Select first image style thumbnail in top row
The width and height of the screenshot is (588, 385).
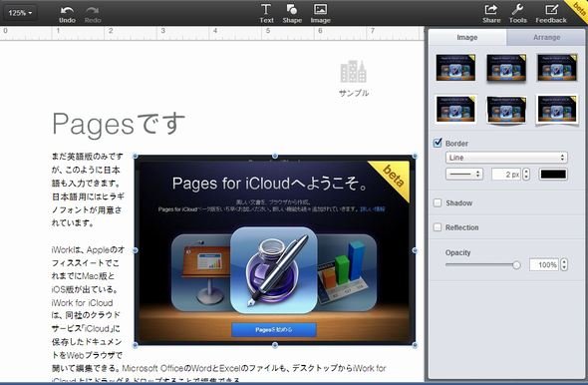click(x=455, y=68)
